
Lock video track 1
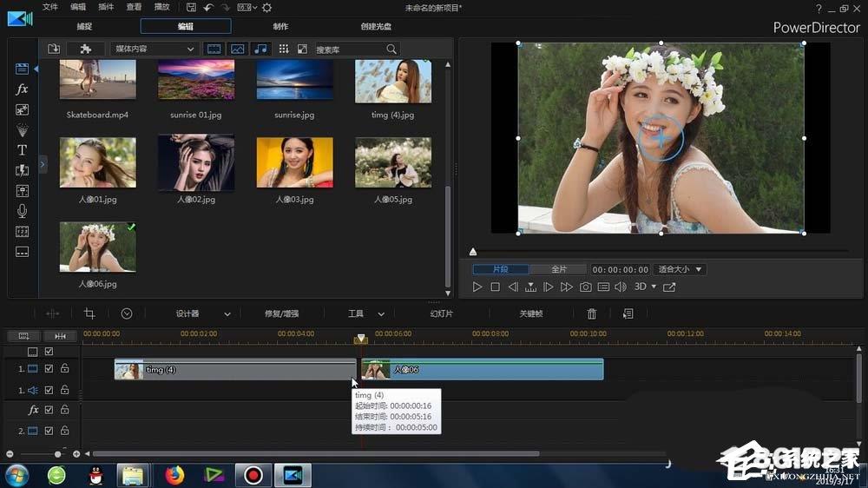(x=65, y=368)
